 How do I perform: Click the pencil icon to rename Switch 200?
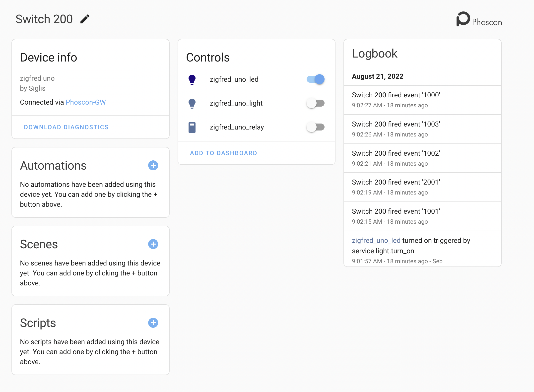tap(84, 18)
